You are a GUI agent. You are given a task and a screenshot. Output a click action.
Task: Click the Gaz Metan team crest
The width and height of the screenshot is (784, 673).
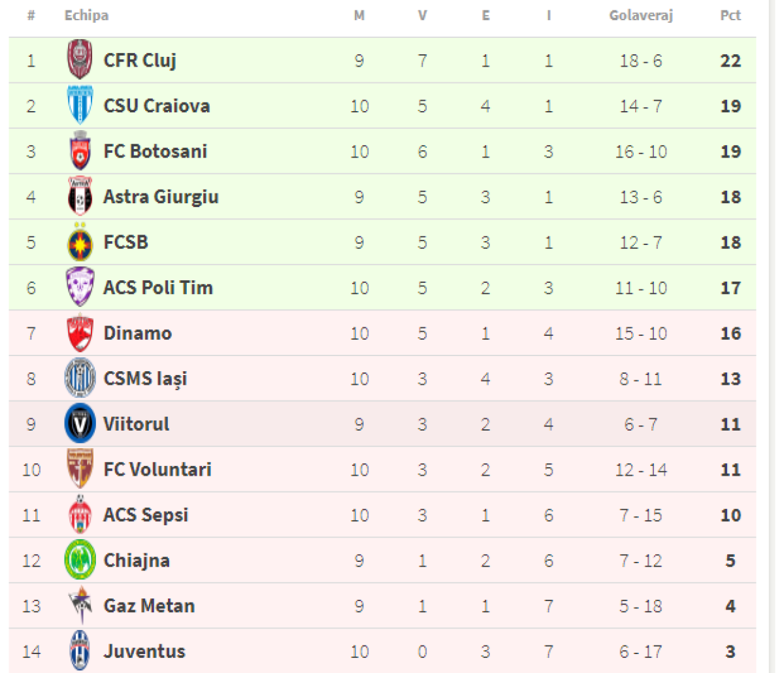pyautogui.click(x=80, y=606)
